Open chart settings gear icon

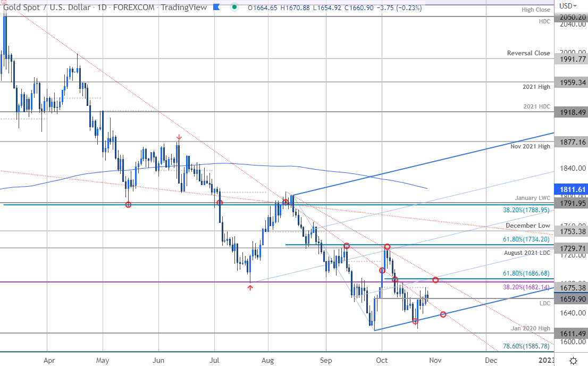573,361
